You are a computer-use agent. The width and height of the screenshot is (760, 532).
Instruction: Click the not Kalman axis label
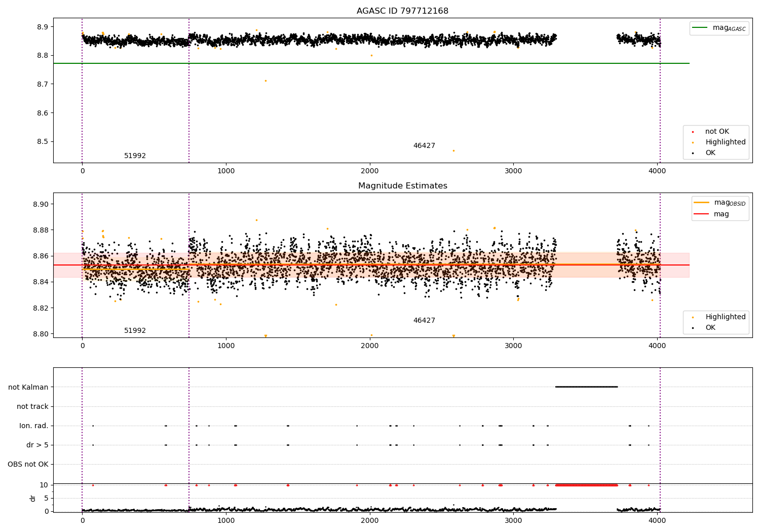28,387
